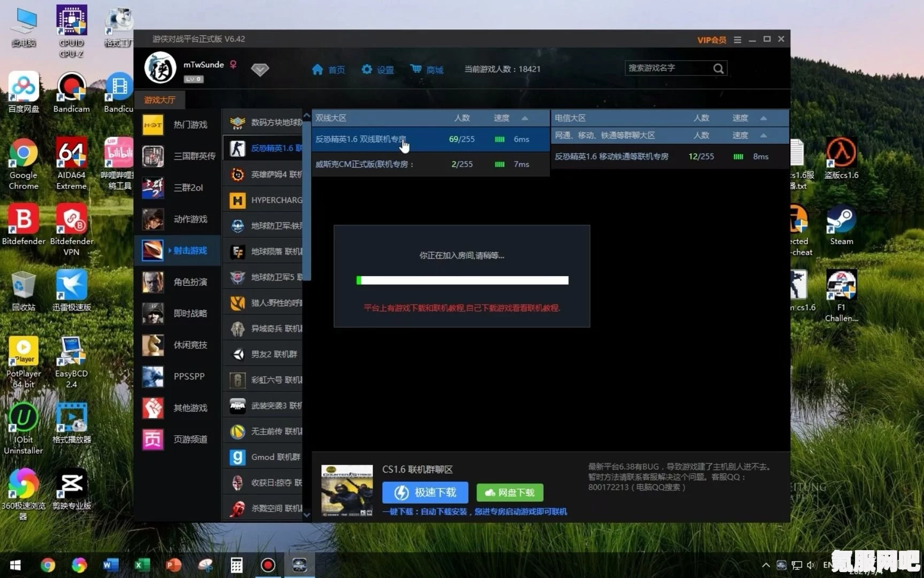This screenshot has width=924, height=578.
Task: Click 页游频道 pink icon
Action: click(x=153, y=439)
